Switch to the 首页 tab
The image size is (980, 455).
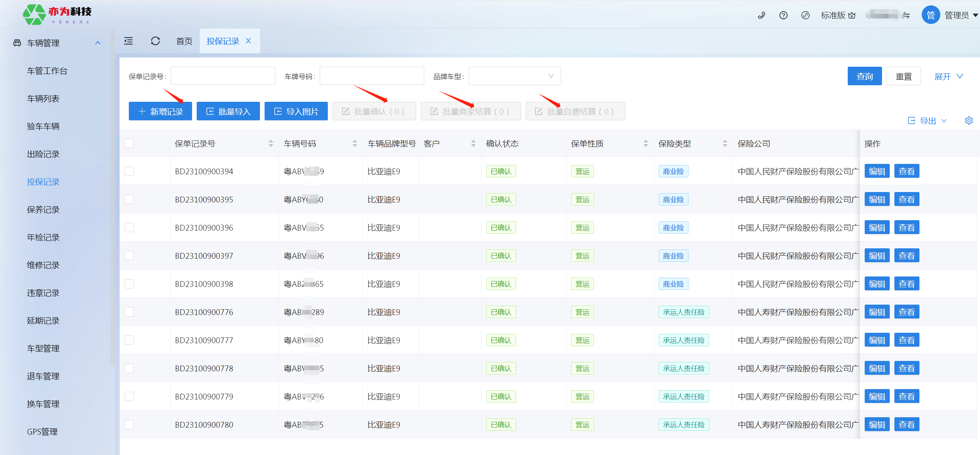tap(184, 41)
